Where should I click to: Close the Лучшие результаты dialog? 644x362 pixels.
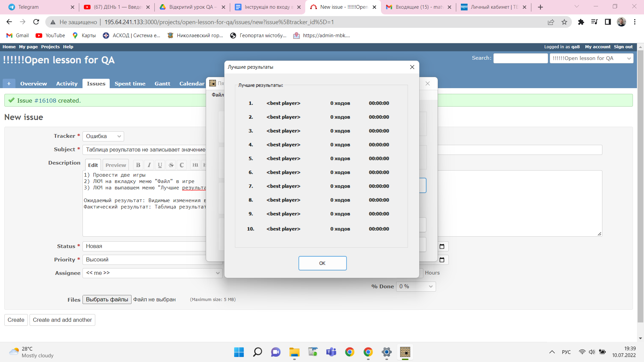pyautogui.click(x=412, y=67)
